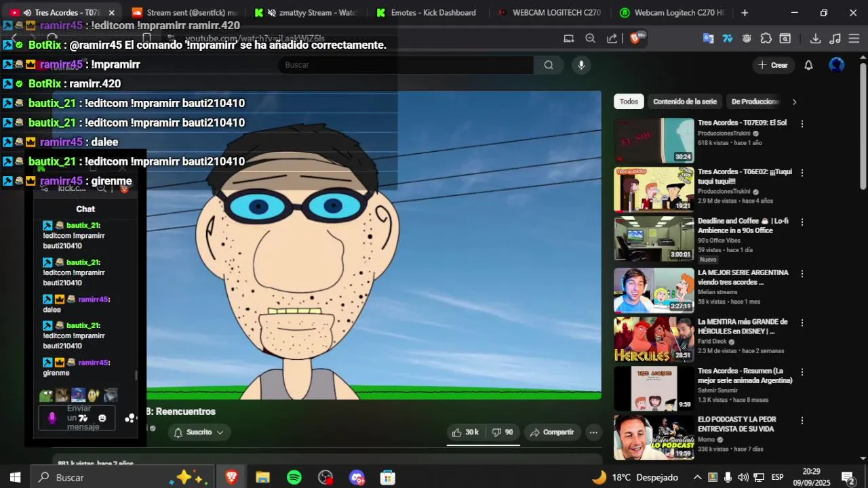Viewport: 868px width, 488px height.
Task: Switch to the Emotes - Kick Dashboard tab
Action: pyautogui.click(x=428, y=13)
